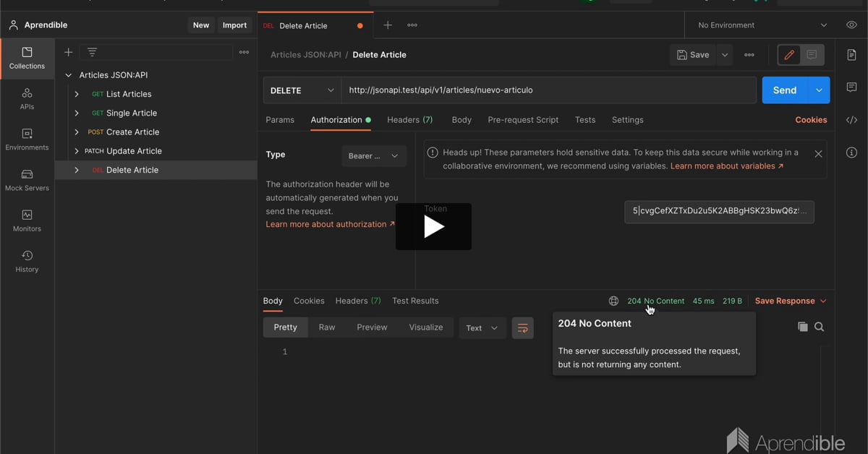Viewport: 868px width, 454px height.
Task: Open the request three-dots menu beside Save
Action: pos(749,55)
